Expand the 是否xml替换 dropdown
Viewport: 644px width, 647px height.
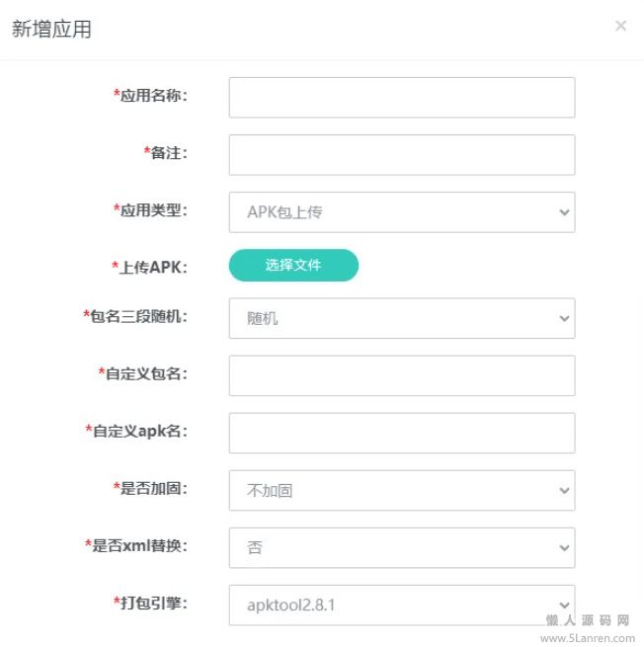coord(401,548)
